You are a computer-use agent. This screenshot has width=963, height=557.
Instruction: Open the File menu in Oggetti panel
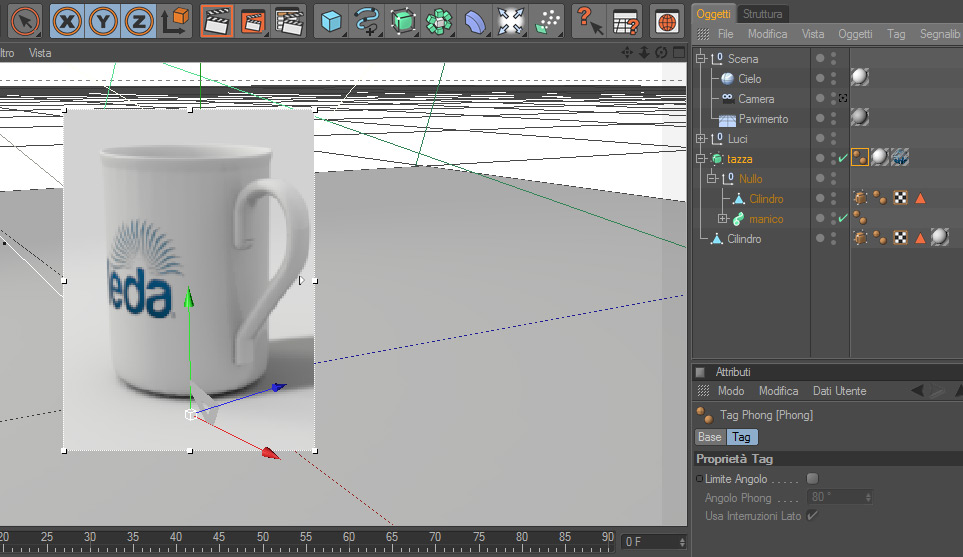(x=725, y=34)
